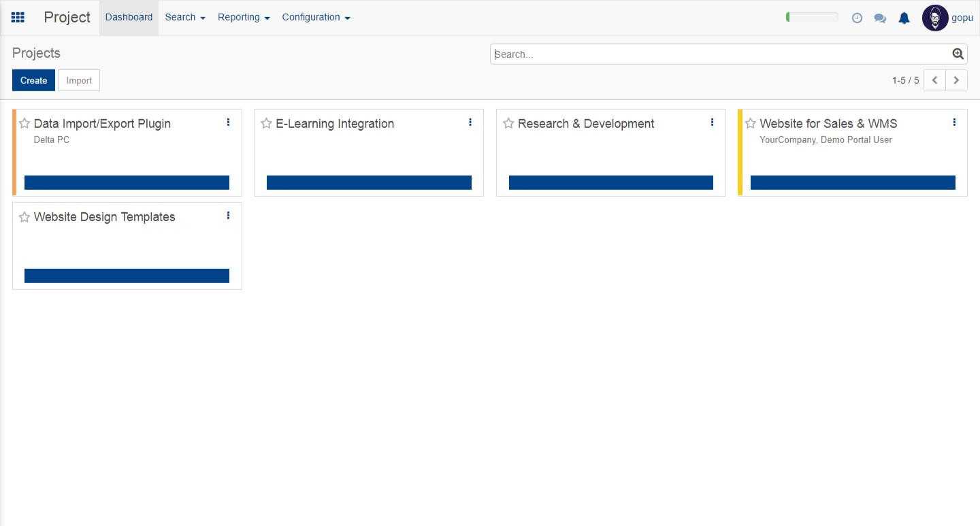
Task: Toggle favorite star on Research & Development
Action: pos(508,123)
